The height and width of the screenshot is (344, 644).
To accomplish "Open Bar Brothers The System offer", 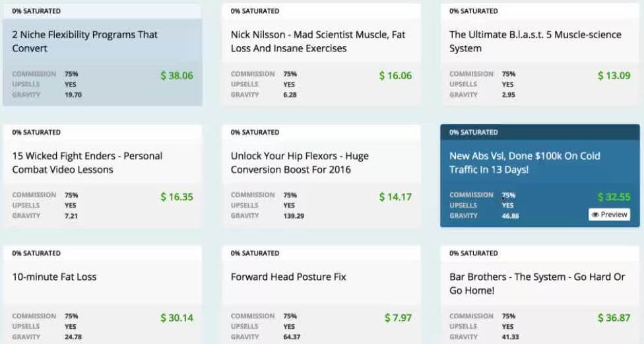I will tap(537, 283).
